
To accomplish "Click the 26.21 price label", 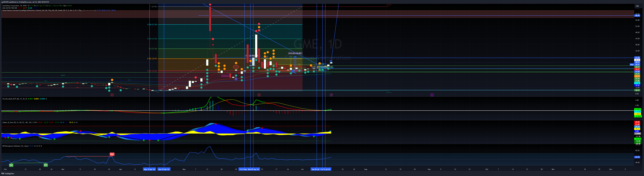I will coord(637,67).
